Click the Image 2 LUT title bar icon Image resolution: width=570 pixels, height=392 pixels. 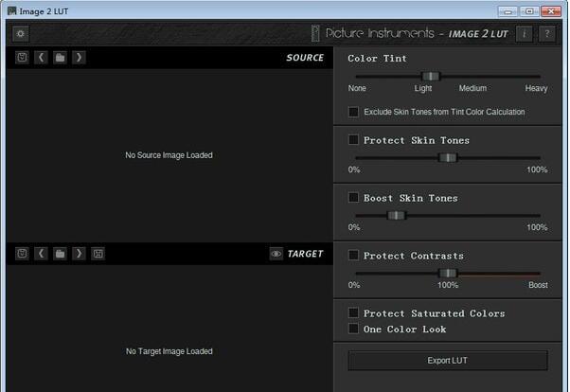12,11
